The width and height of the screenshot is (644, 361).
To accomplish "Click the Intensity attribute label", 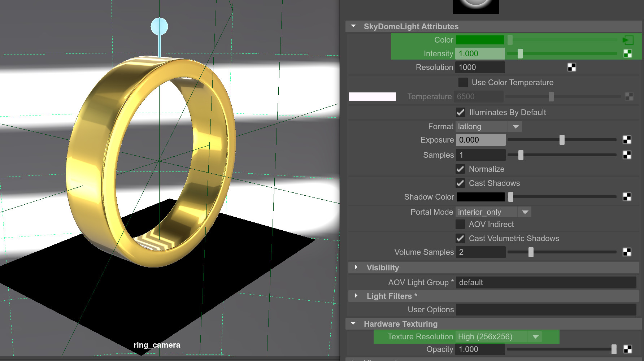I will pyautogui.click(x=438, y=54).
